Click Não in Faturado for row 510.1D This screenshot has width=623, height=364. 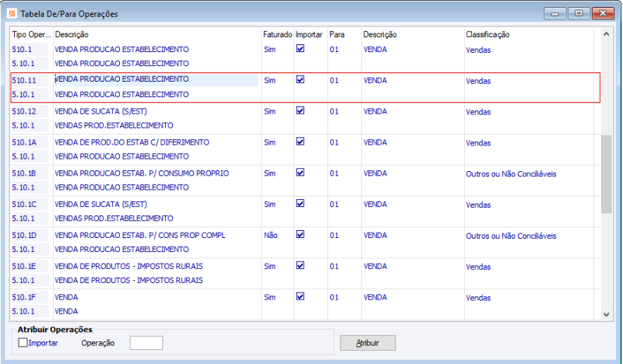tap(270, 235)
